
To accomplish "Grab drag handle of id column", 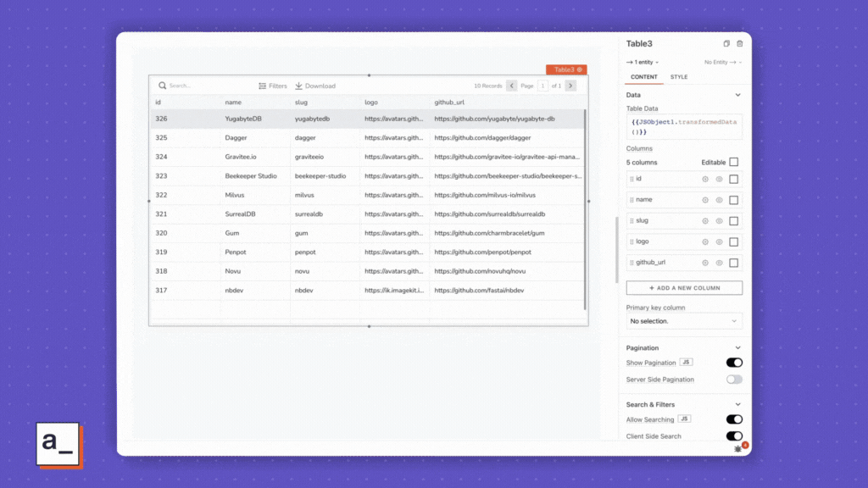I will click(632, 180).
